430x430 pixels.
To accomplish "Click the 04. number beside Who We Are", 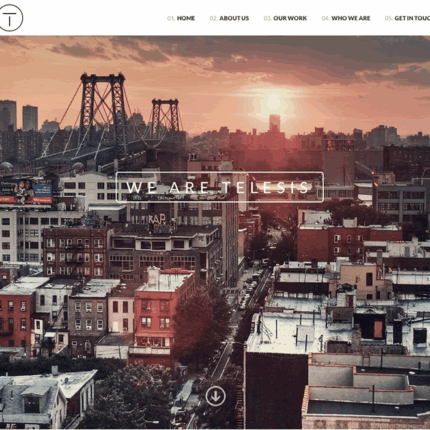I will pyautogui.click(x=325, y=18).
